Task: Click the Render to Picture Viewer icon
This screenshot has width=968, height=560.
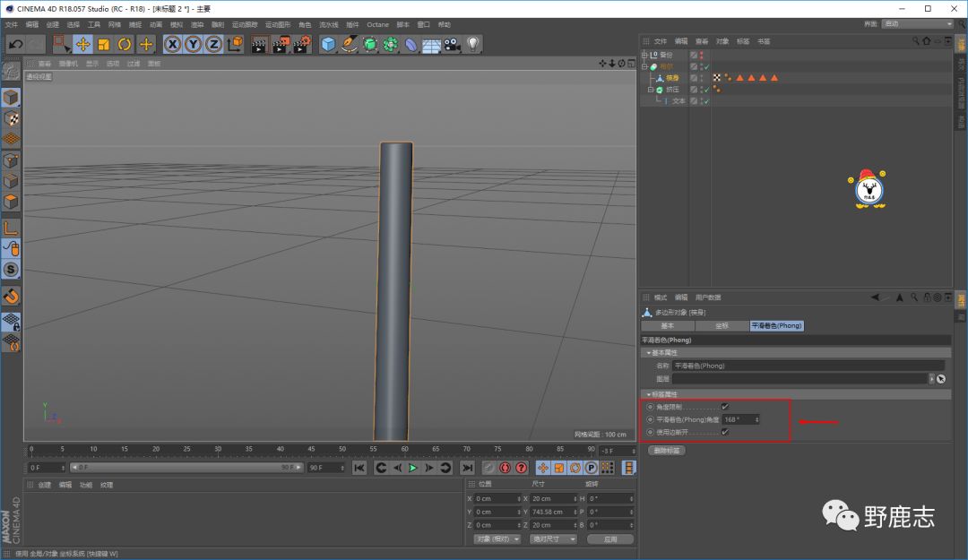Action: click(280, 44)
